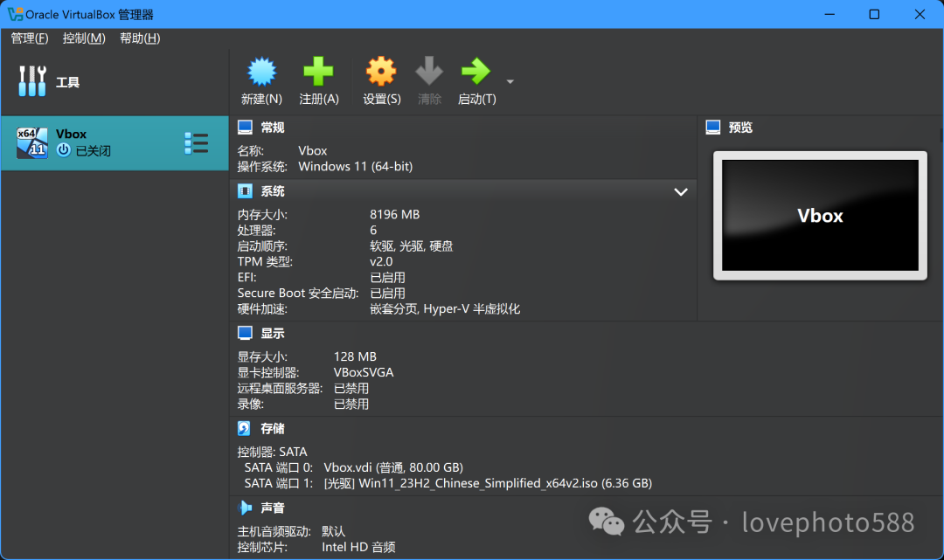
Task: Click the 新建(N) new machine icon
Action: point(261,73)
